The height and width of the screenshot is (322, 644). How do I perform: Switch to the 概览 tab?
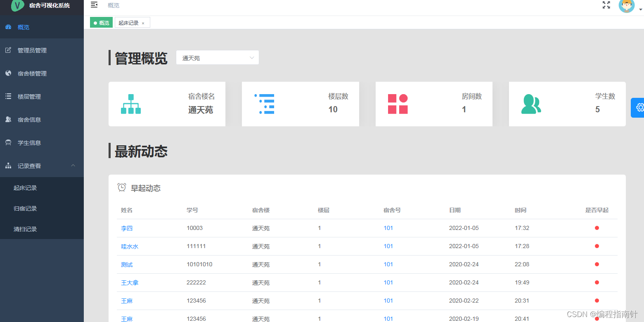[102, 23]
